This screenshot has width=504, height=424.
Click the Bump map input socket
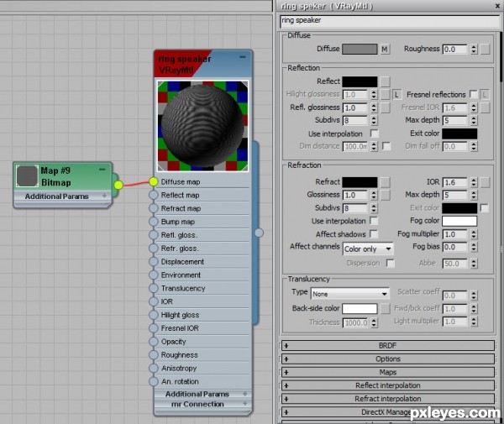click(154, 222)
